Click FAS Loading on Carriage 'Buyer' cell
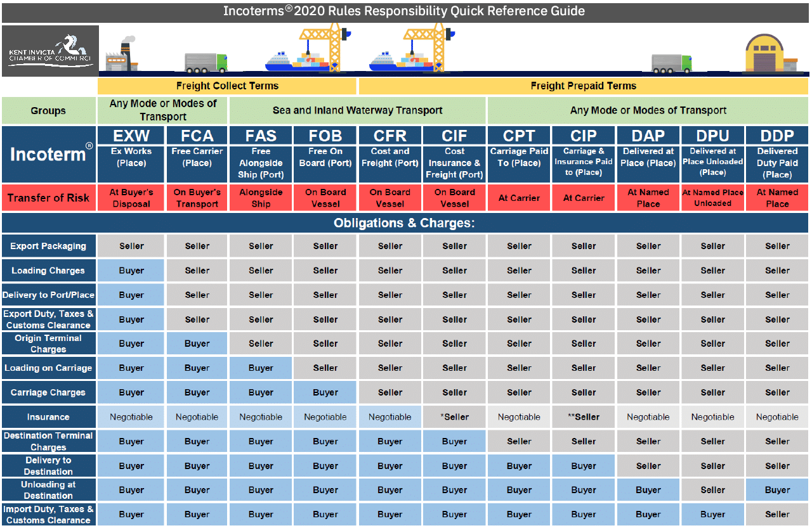Screen dimensions: 812x528 tap(261, 368)
